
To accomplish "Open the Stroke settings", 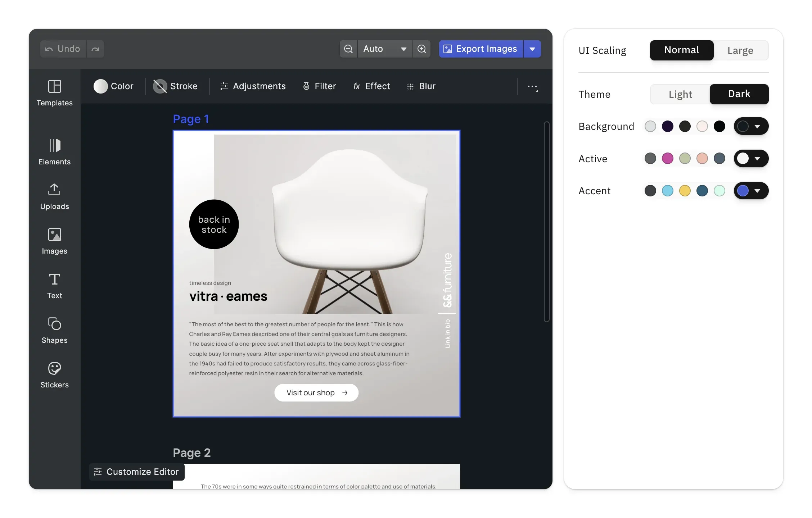I will [x=175, y=86].
